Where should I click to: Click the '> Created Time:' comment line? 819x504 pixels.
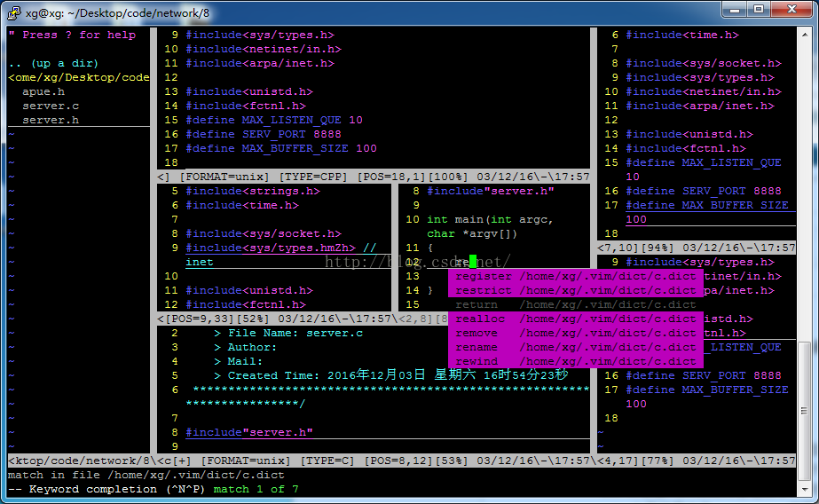click(x=390, y=375)
